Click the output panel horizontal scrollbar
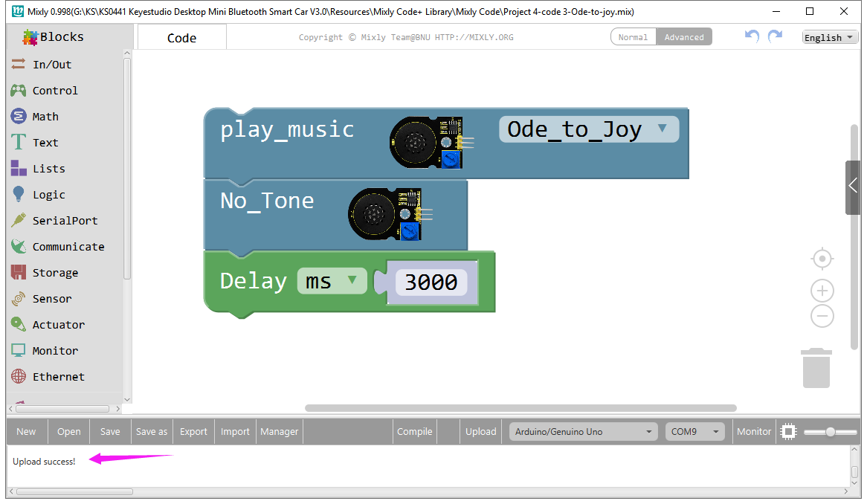The width and height of the screenshot is (867, 504). pos(74,491)
